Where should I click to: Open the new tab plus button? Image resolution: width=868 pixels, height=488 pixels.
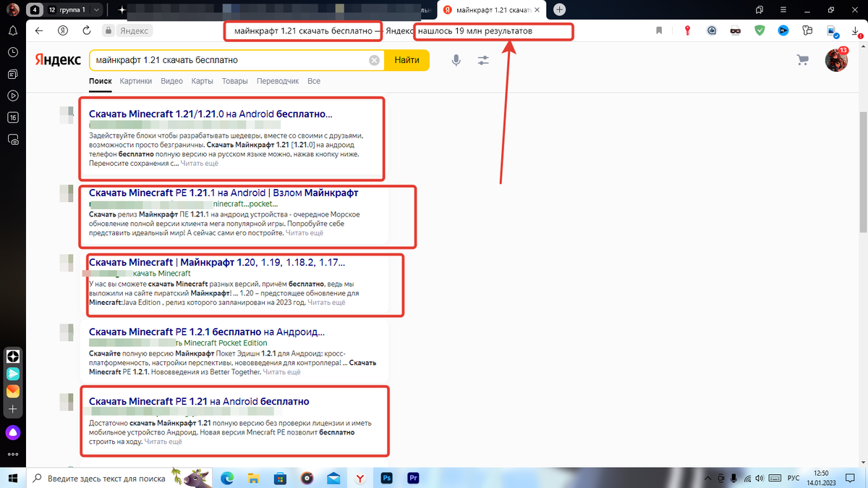[x=559, y=9]
